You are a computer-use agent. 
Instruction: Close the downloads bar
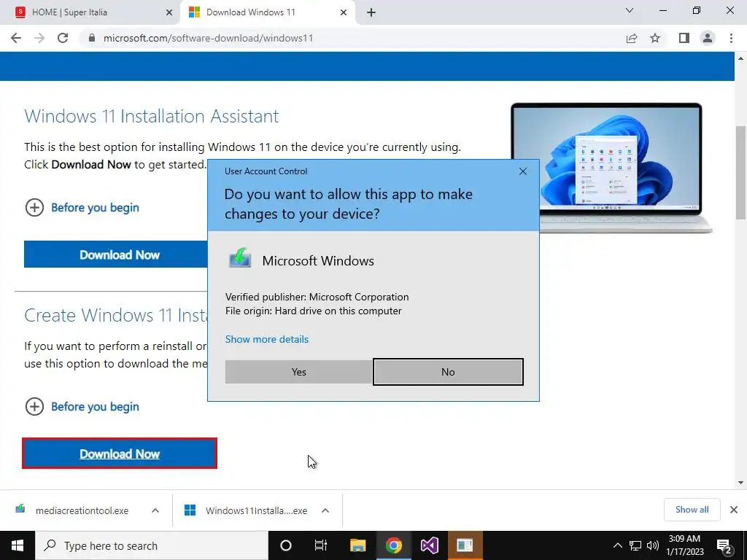pos(734,510)
